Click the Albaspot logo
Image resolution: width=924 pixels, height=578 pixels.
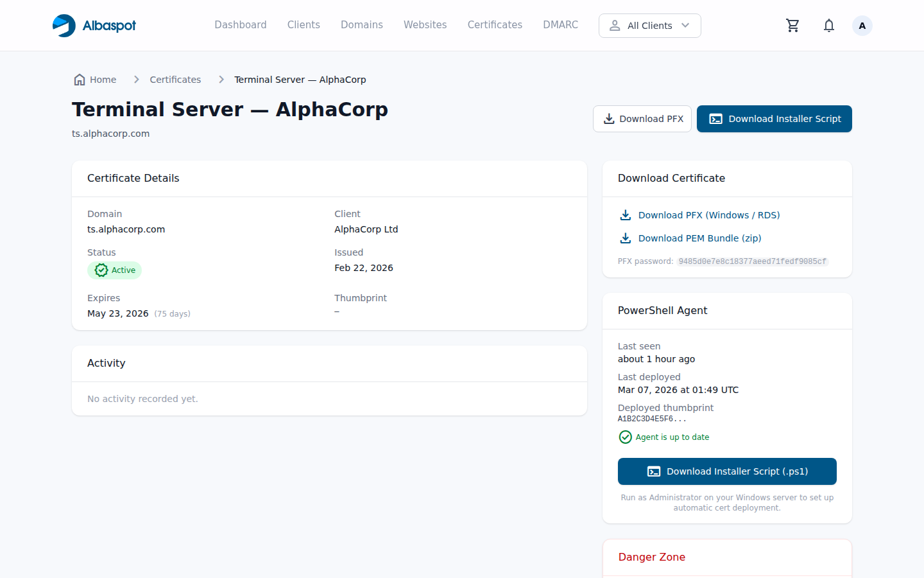[94, 26]
